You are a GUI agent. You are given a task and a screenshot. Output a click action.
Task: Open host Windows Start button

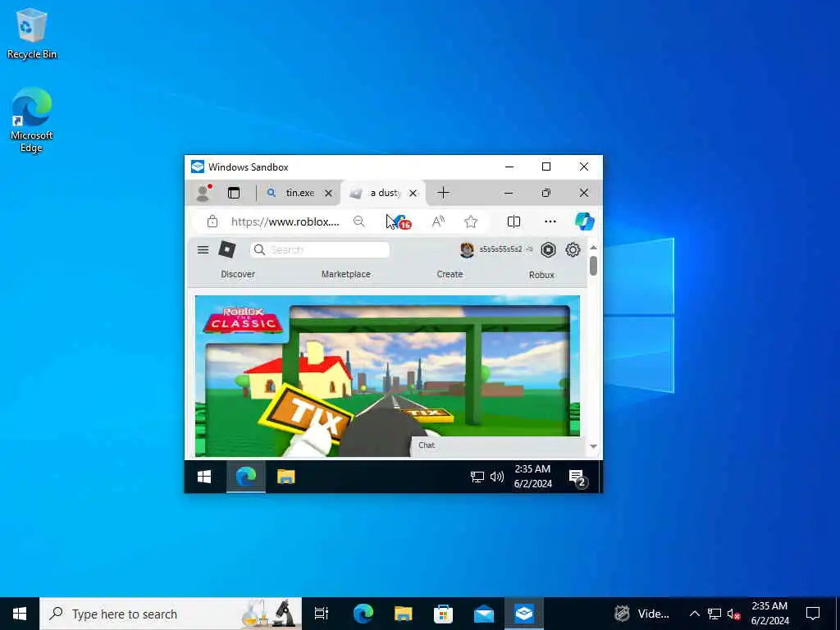tap(20, 614)
